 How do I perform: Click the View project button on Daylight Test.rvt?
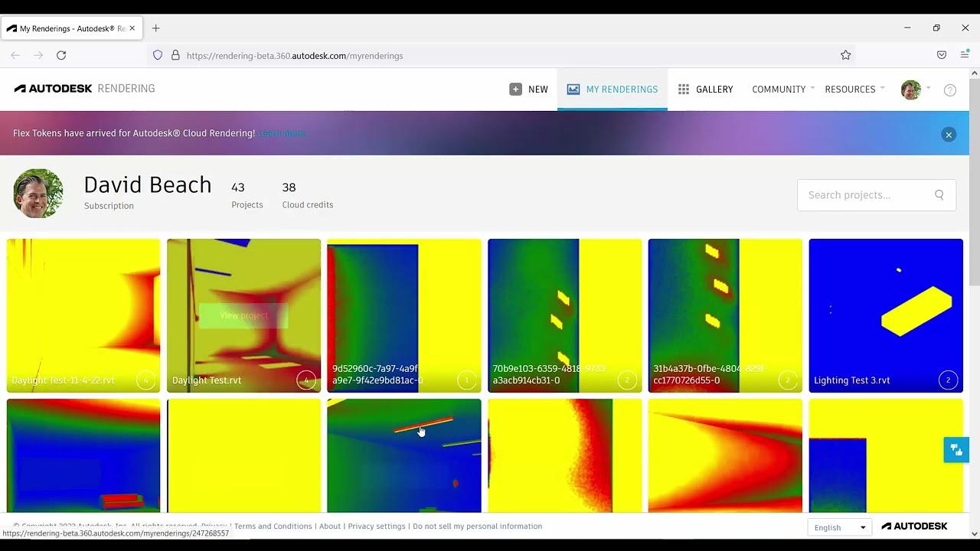[x=243, y=315]
